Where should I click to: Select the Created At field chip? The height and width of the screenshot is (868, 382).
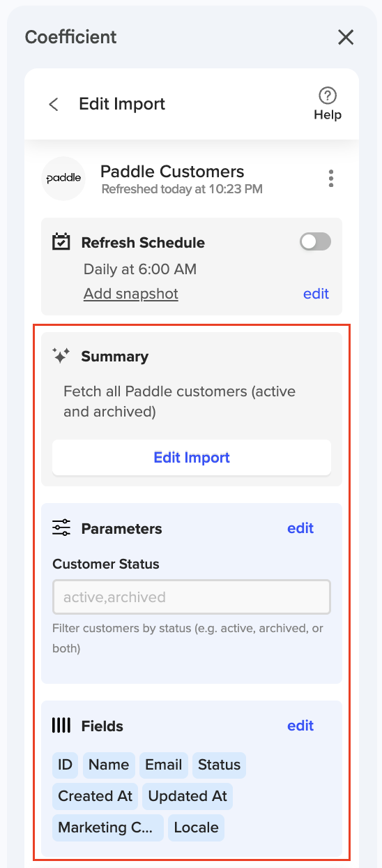[x=95, y=796]
